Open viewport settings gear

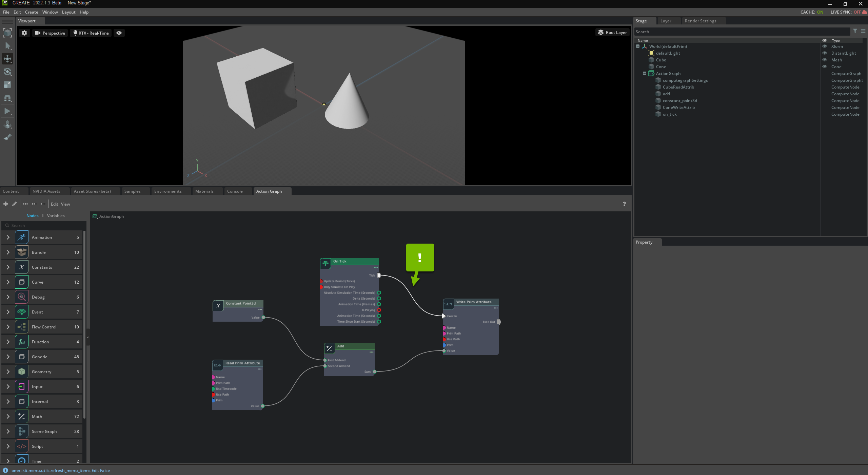click(24, 33)
